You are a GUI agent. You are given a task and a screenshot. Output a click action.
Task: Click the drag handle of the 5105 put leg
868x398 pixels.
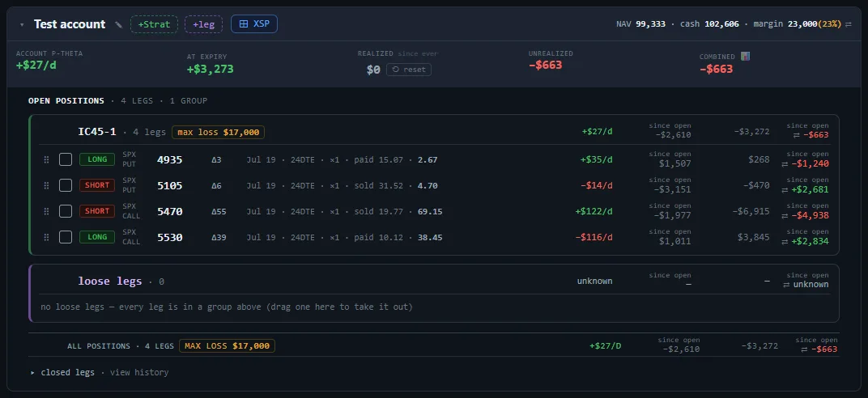click(46, 185)
